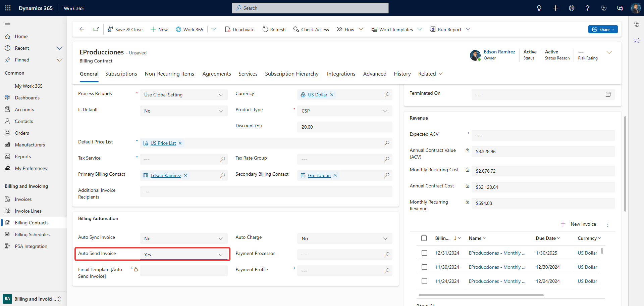Clear the US Dollar currency lookup value

(332, 95)
